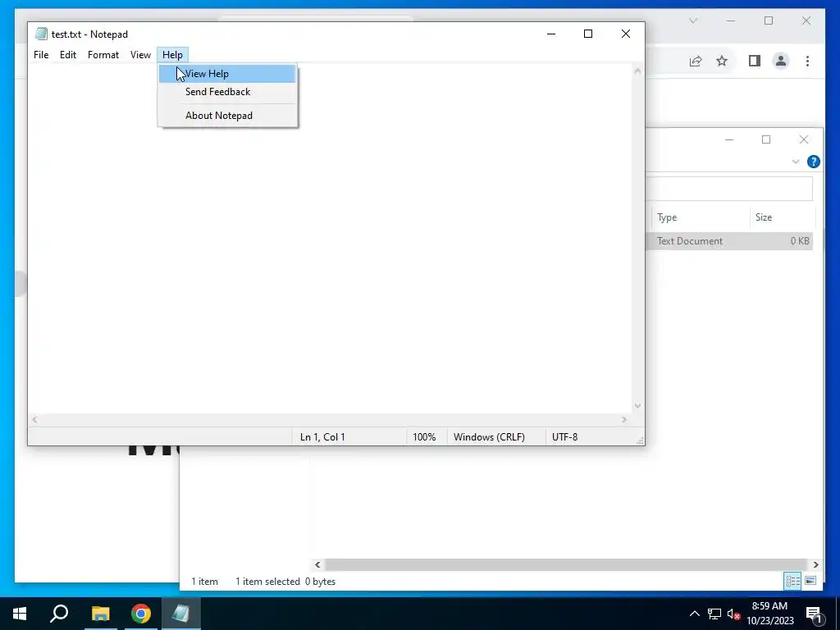Click UTF-8 encoding status entry

[x=564, y=437]
